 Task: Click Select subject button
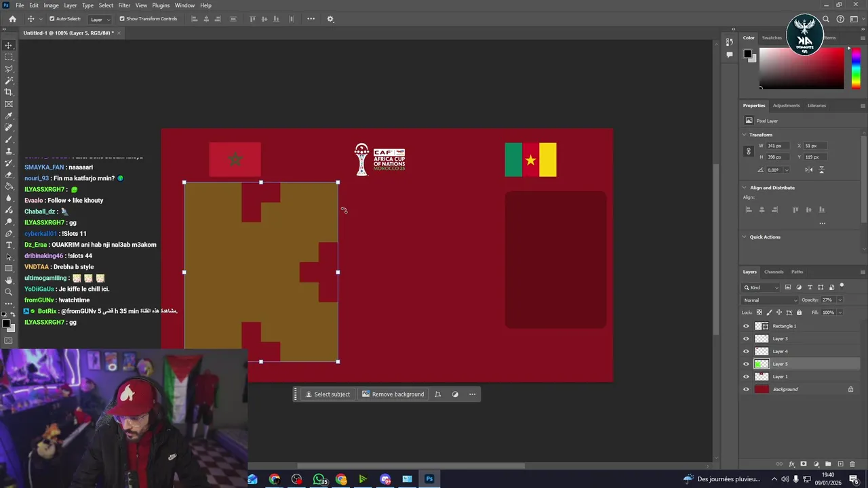pos(328,394)
